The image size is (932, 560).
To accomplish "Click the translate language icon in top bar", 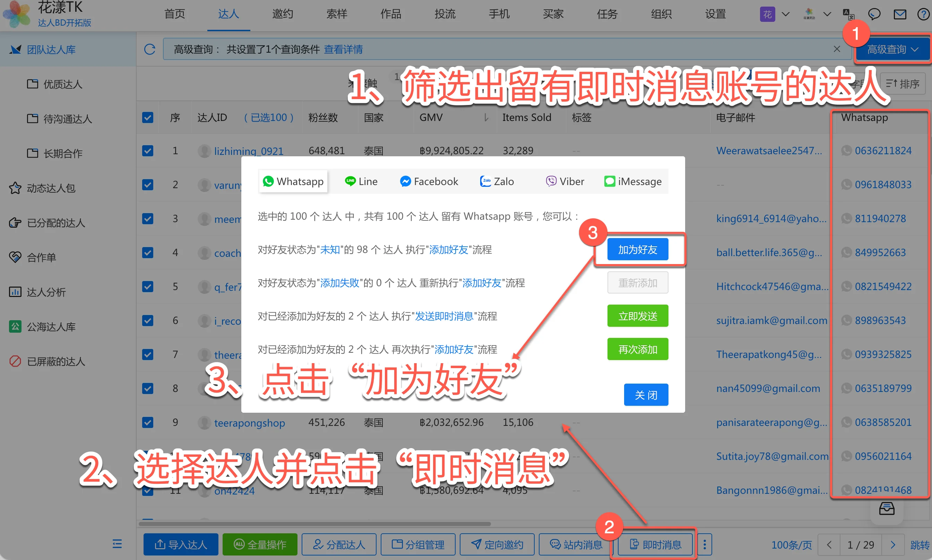I will (848, 15).
